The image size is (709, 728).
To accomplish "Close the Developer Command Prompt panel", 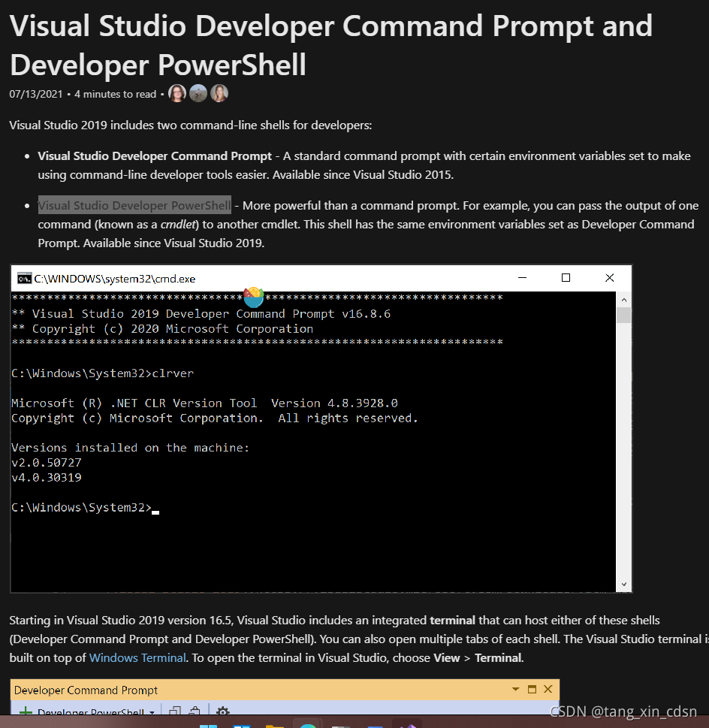I will [548, 689].
